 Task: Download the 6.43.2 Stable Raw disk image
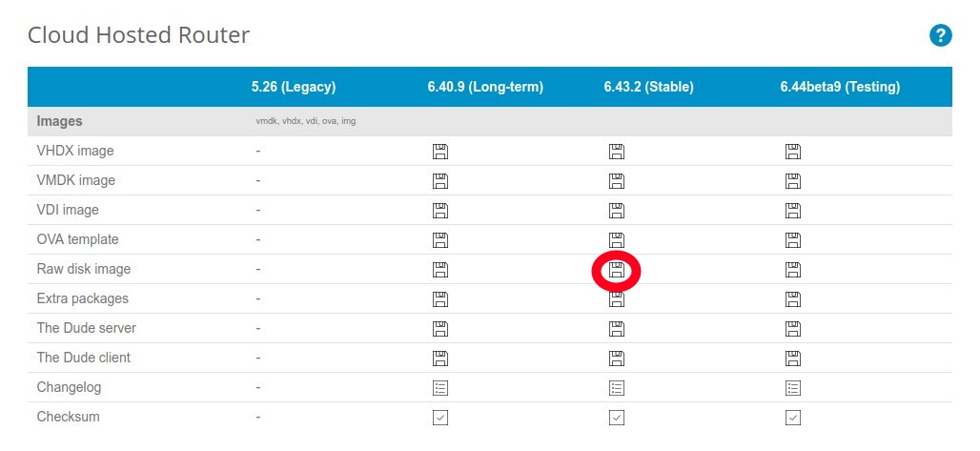click(616, 270)
